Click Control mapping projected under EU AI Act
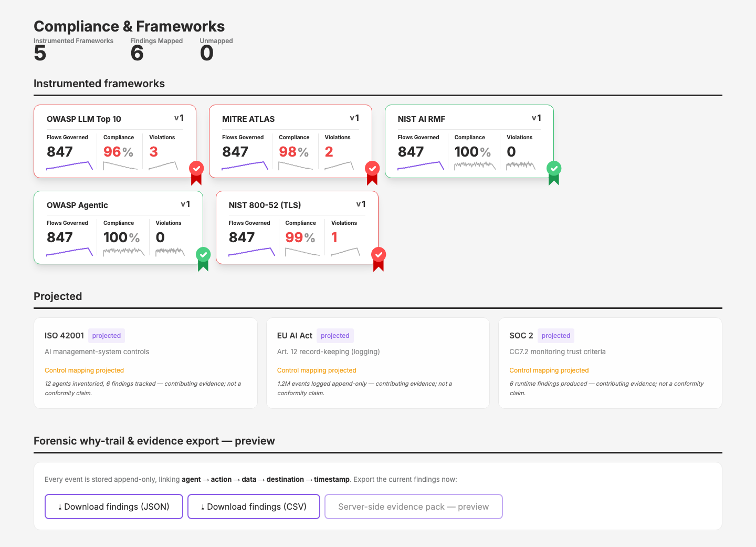The width and height of the screenshot is (756, 547). click(x=317, y=370)
